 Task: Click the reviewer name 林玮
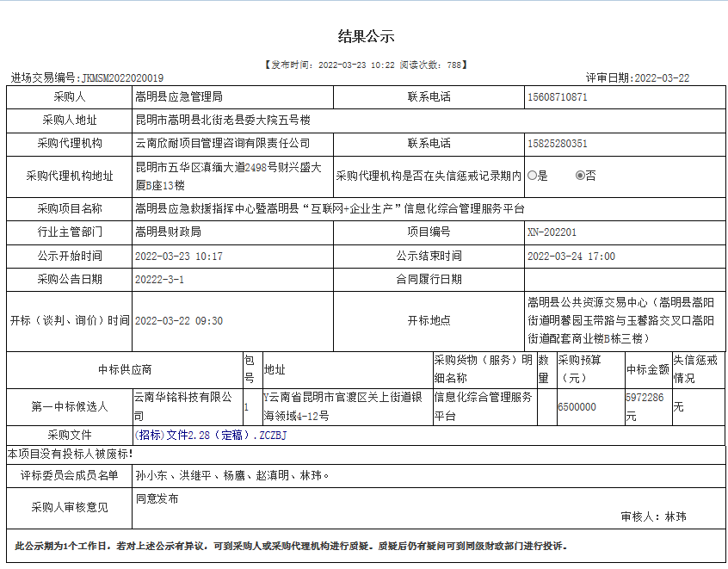click(676, 517)
